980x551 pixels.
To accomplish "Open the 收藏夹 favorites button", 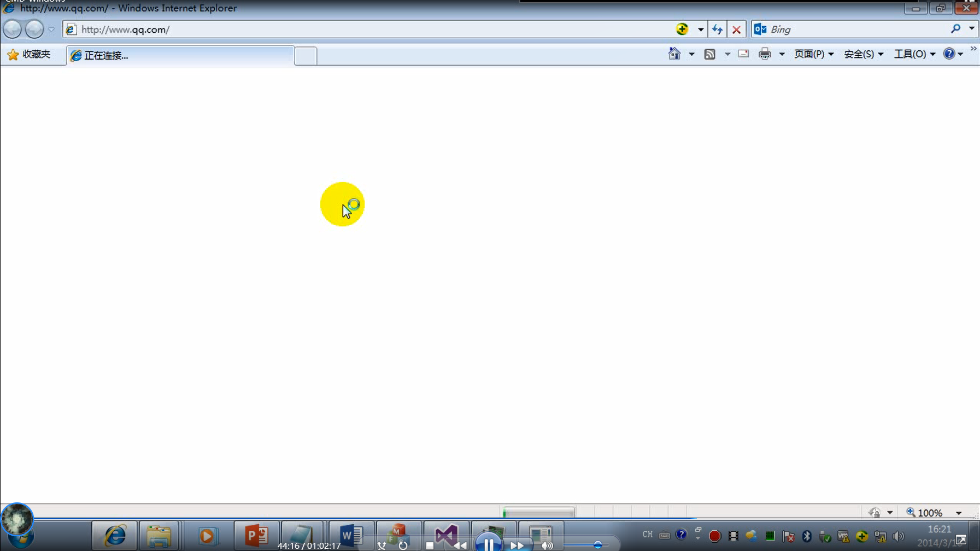I will (29, 54).
